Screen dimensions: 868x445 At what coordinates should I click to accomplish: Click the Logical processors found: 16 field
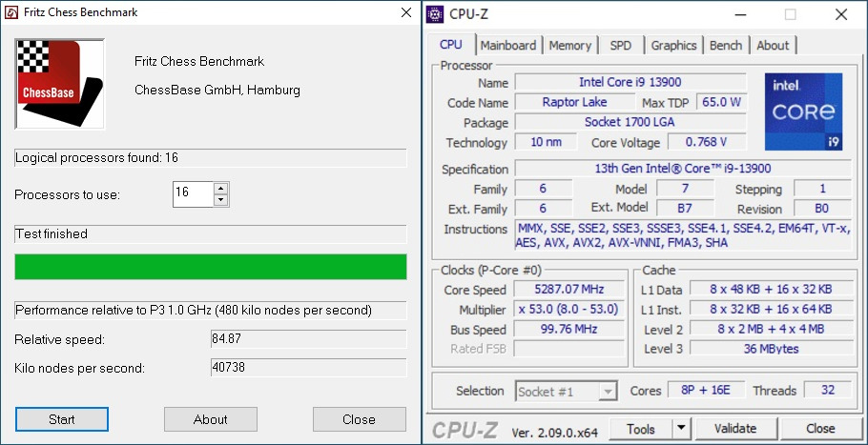tap(211, 158)
